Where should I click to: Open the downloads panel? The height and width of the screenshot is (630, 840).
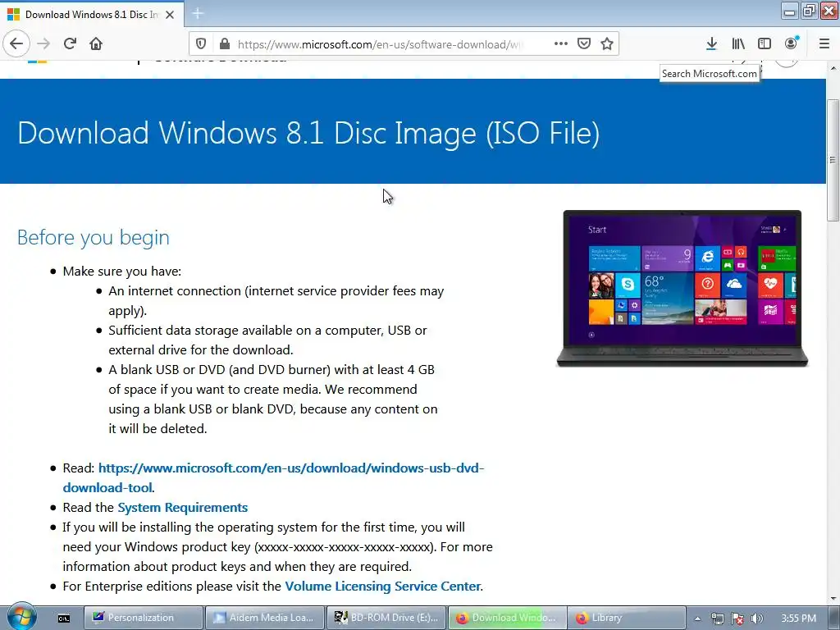point(711,44)
